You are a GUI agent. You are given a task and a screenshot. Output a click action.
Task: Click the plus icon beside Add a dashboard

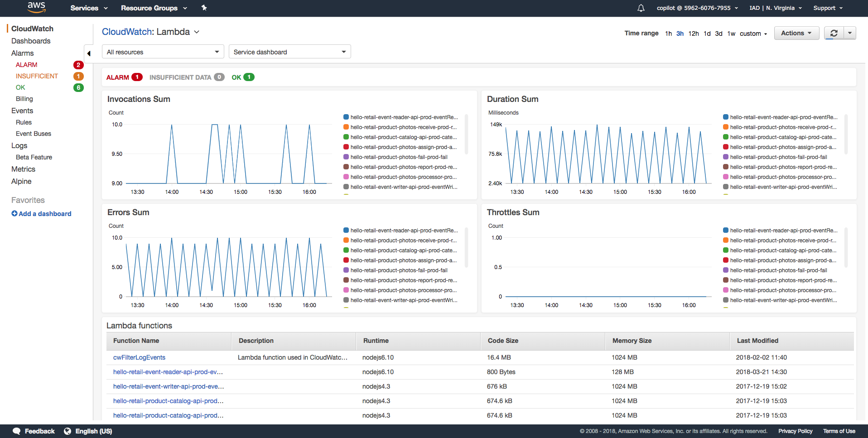[x=14, y=214]
